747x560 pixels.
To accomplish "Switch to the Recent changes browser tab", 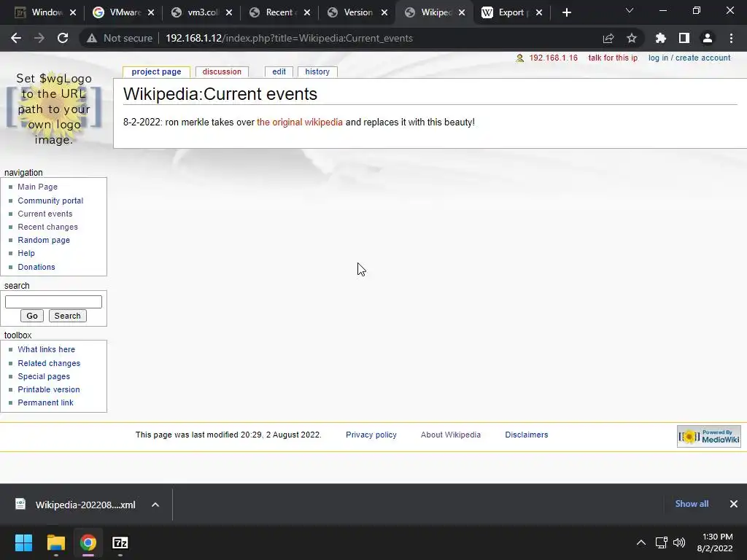I will [x=279, y=13].
